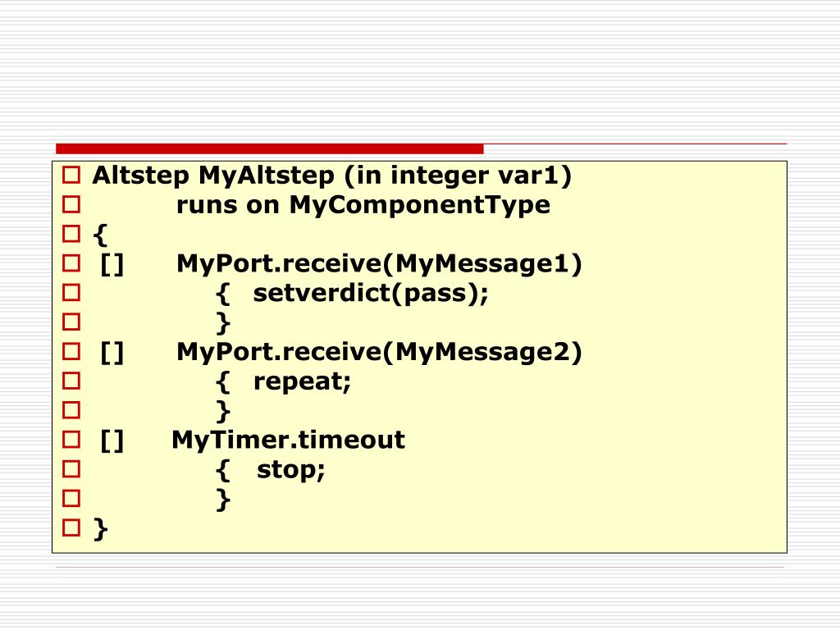Click the bullet box beside MyPort.receive(MyMessage1)

[x=71, y=263]
